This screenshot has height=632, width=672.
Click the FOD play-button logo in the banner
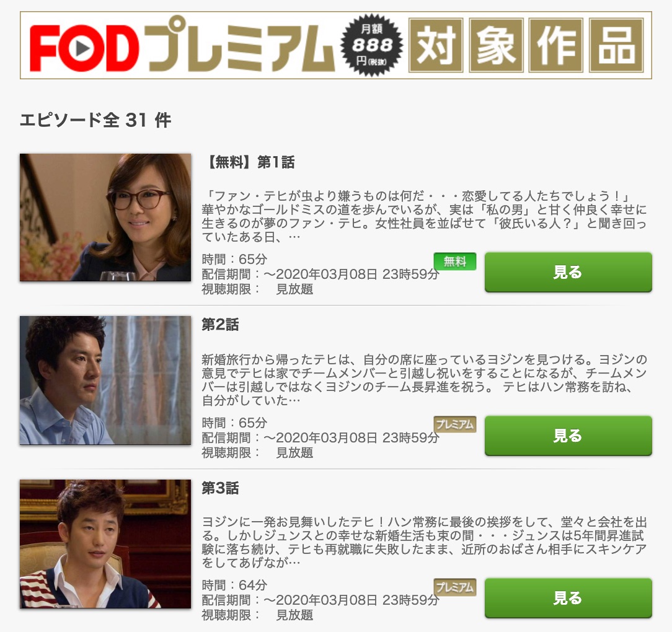(84, 48)
